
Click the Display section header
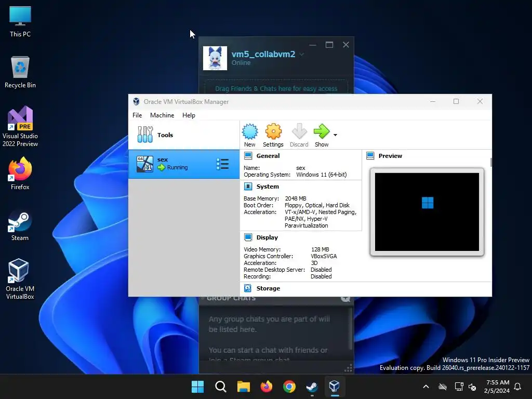[267, 237]
